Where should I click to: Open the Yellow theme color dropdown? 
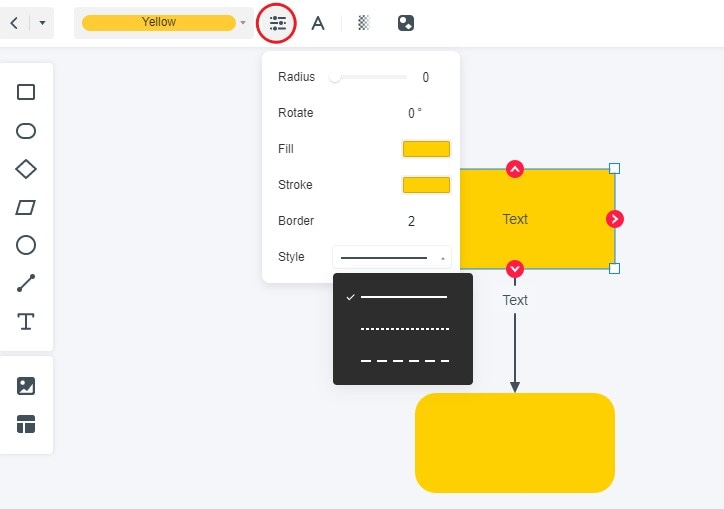pyautogui.click(x=163, y=23)
